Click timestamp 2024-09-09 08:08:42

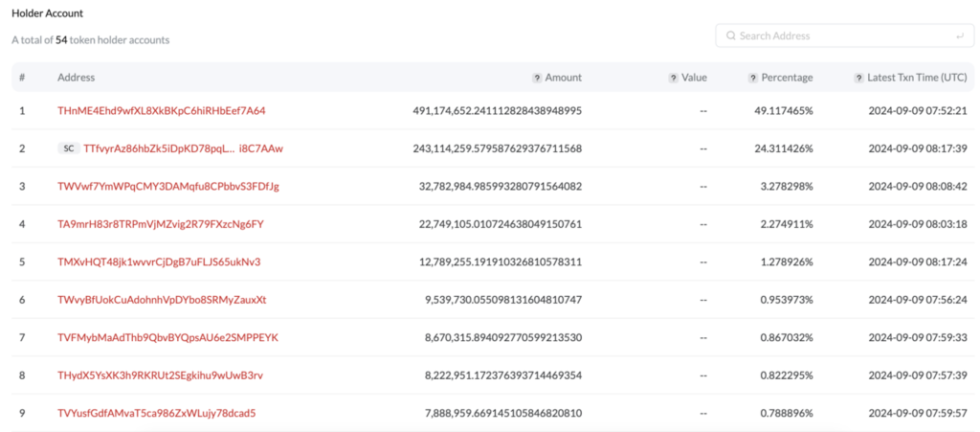pos(918,186)
